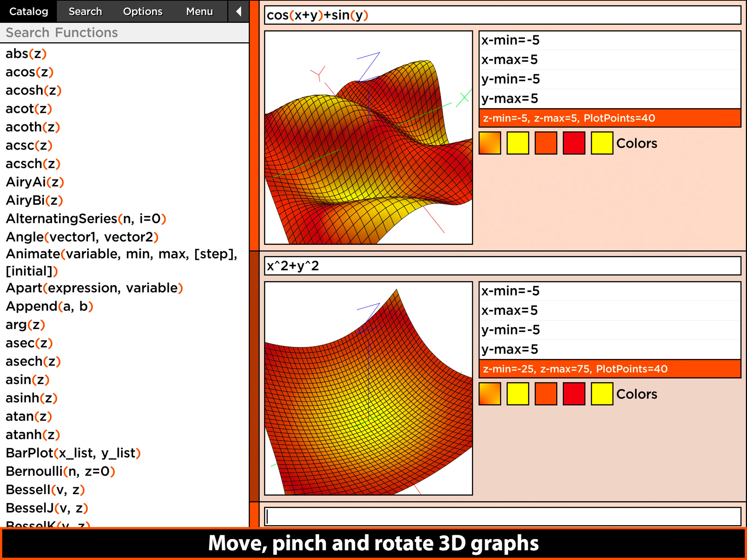Pick the orange swatch in the second graph

546,394
